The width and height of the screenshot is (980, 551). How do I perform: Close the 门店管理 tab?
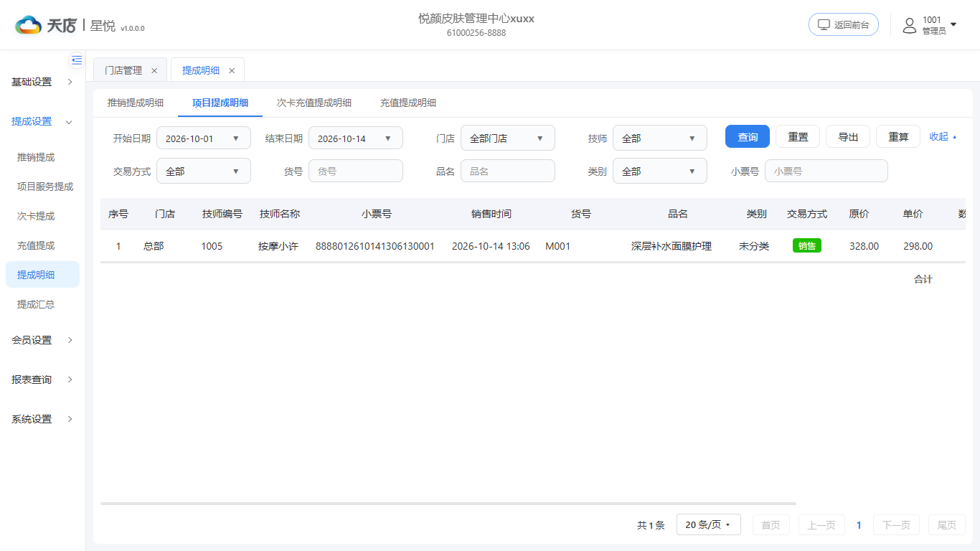click(x=154, y=70)
